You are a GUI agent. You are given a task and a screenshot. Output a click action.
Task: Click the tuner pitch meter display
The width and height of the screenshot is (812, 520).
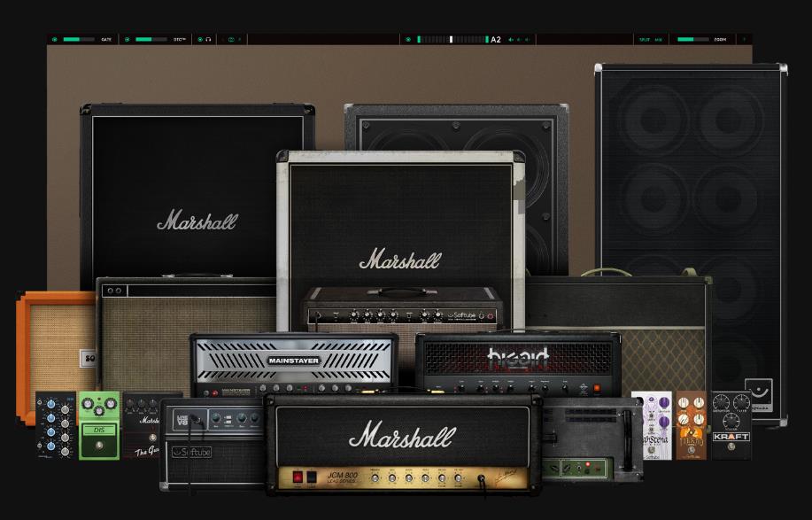tap(452, 39)
